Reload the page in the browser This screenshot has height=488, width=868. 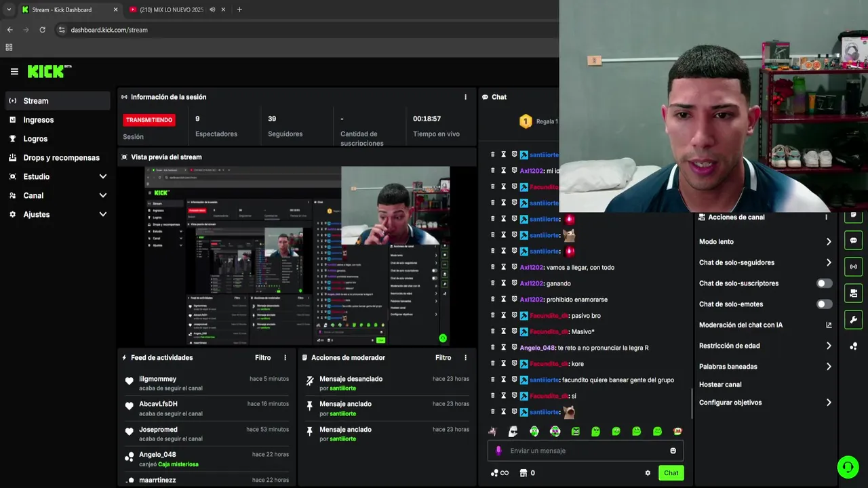click(42, 30)
